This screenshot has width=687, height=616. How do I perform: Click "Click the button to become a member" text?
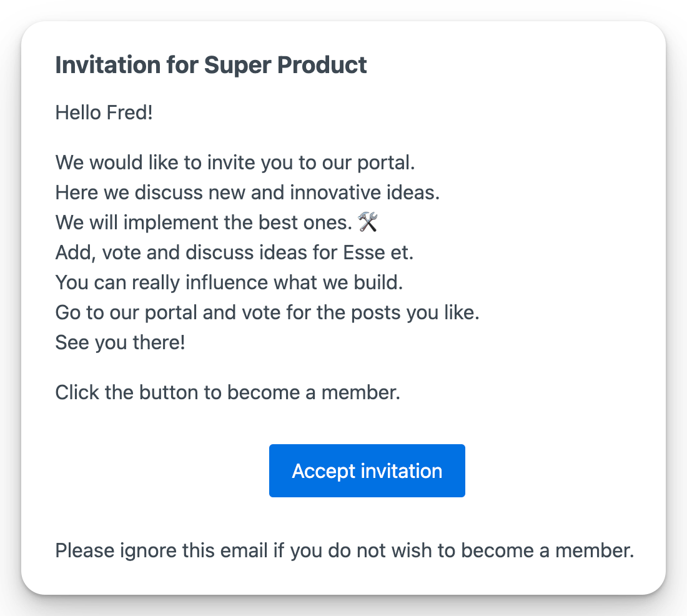click(x=227, y=392)
